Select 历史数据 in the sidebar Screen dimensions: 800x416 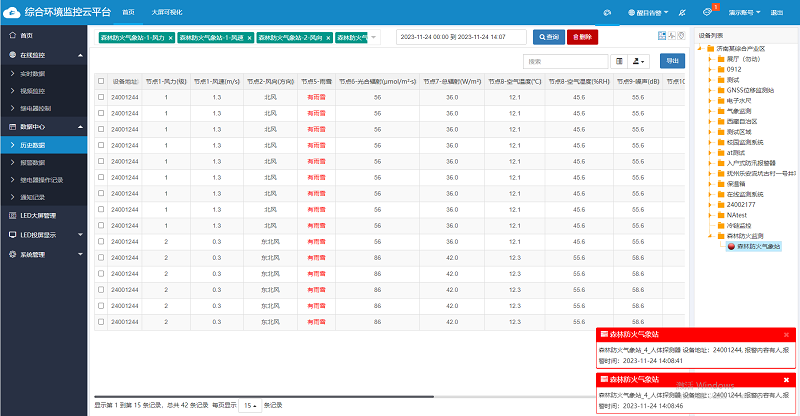[x=43, y=145]
